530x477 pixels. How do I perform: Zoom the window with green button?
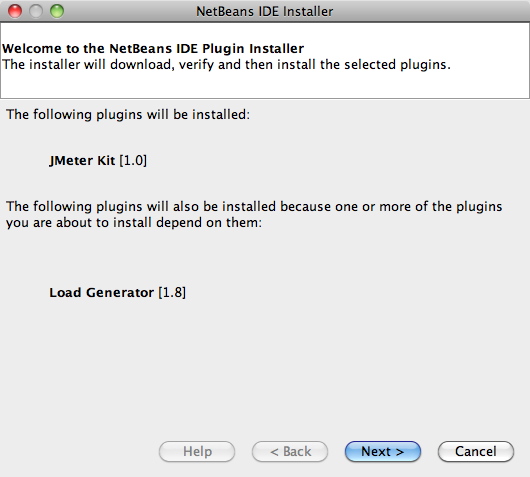57,11
